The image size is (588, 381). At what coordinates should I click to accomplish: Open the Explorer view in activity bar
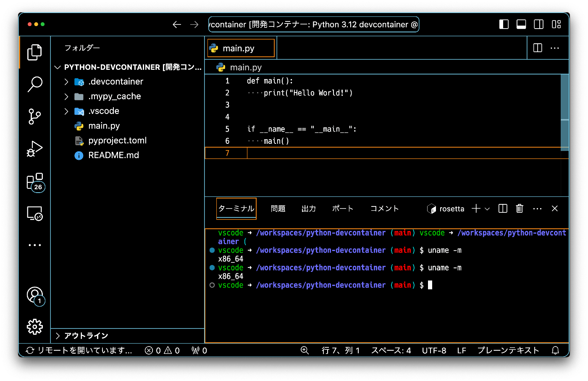pos(34,52)
